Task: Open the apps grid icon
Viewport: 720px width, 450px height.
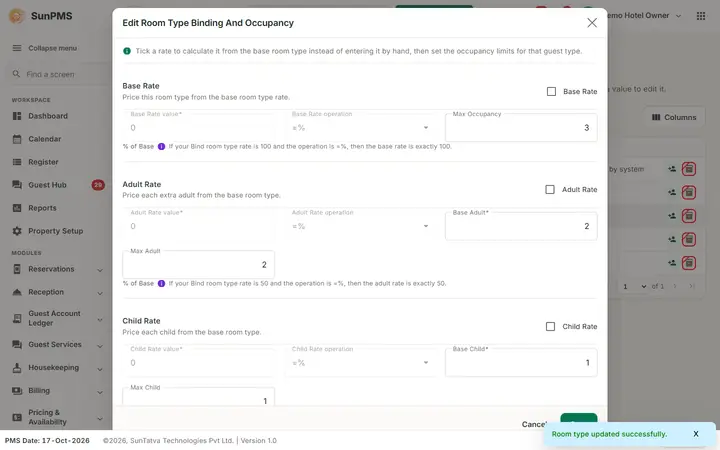Action: click(701, 16)
